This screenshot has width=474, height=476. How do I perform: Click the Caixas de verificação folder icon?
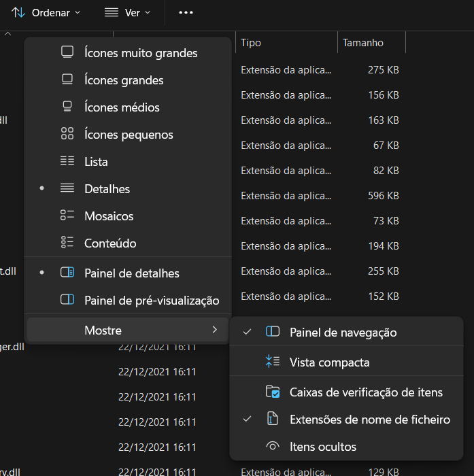pos(273,391)
